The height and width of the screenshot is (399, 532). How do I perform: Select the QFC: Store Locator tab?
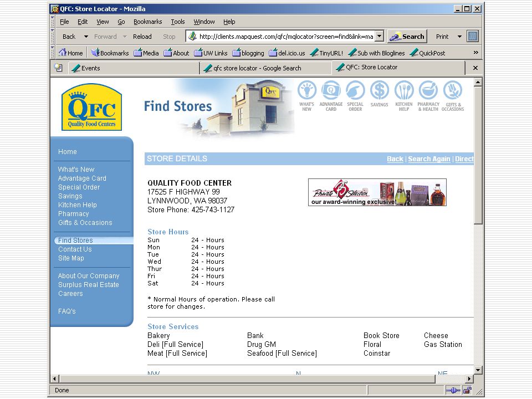tap(398, 68)
